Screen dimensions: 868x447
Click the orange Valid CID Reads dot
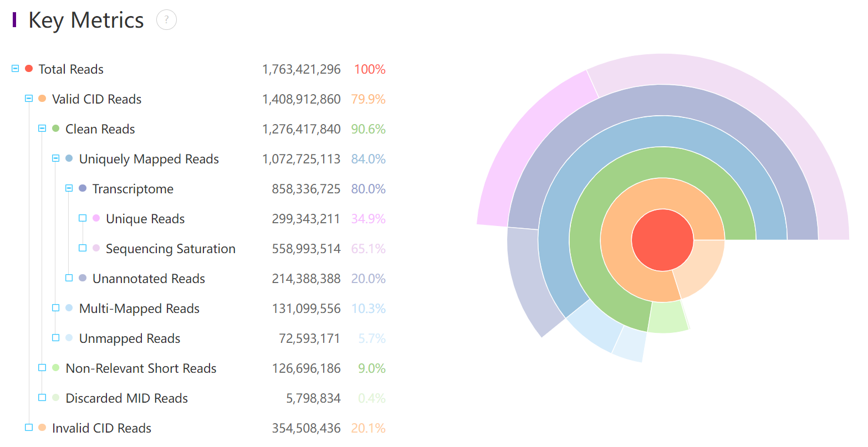click(42, 99)
